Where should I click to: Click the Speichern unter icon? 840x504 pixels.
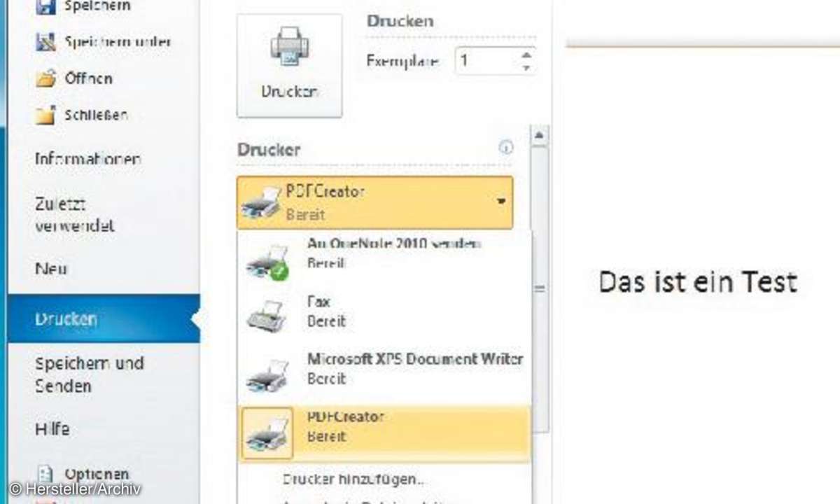[x=45, y=42]
